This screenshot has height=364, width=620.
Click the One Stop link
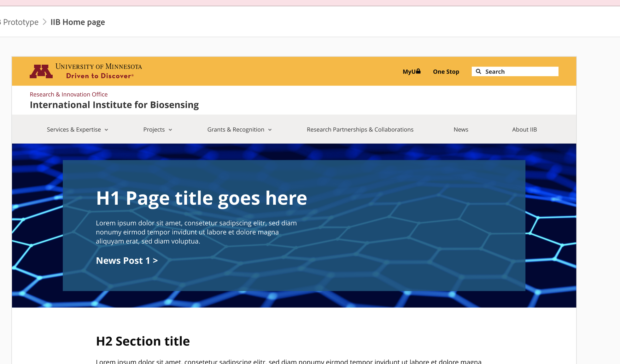click(446, 72)
